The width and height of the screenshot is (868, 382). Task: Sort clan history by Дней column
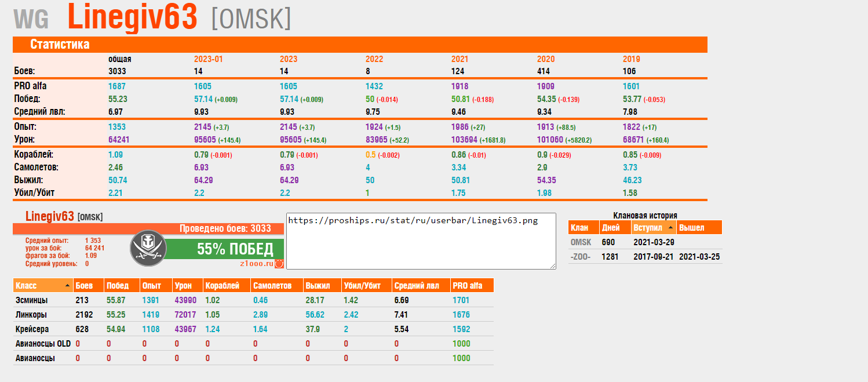coord(612,228)
